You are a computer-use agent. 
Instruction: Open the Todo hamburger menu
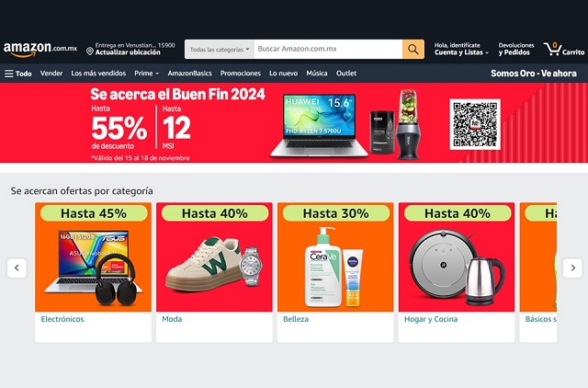tap(18, 74)
